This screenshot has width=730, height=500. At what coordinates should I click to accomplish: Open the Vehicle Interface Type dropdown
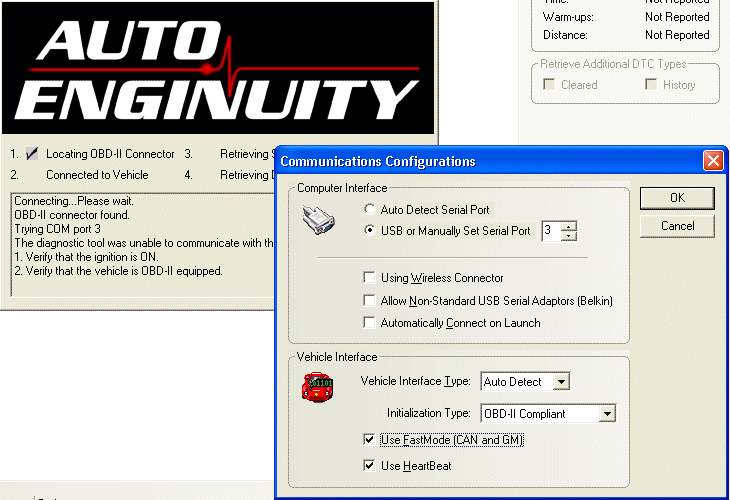561,381
